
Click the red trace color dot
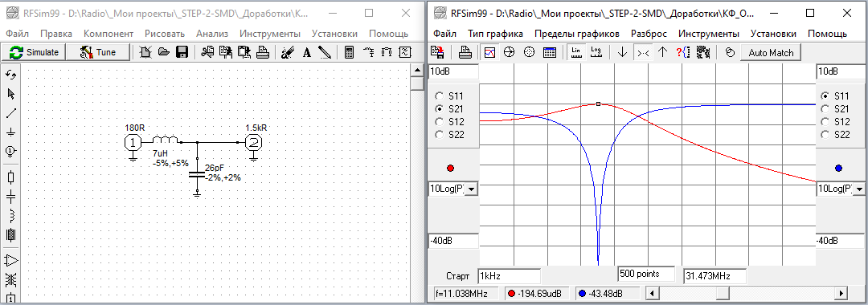click(450, 168)
